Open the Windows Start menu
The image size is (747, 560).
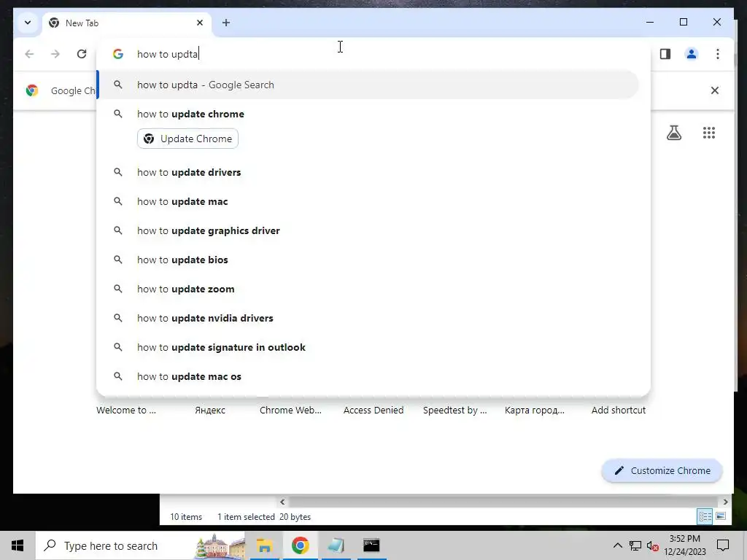(x=18, y=545)
